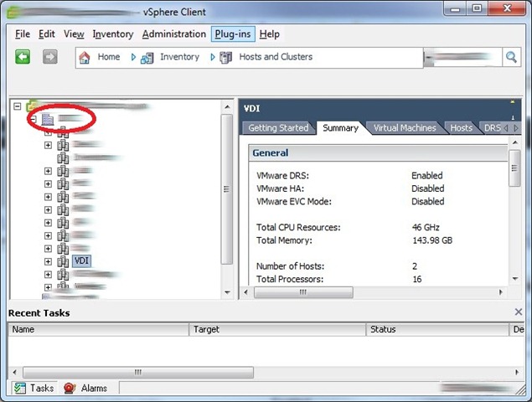Switch to the Virtual Machines tab
This screenshot has height=402, width=532.
405,128
